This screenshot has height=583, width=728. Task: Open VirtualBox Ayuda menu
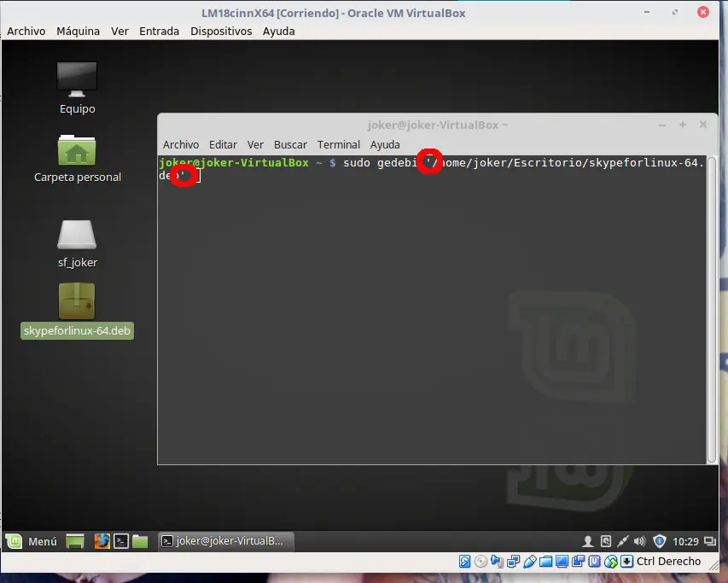point(278,31)
